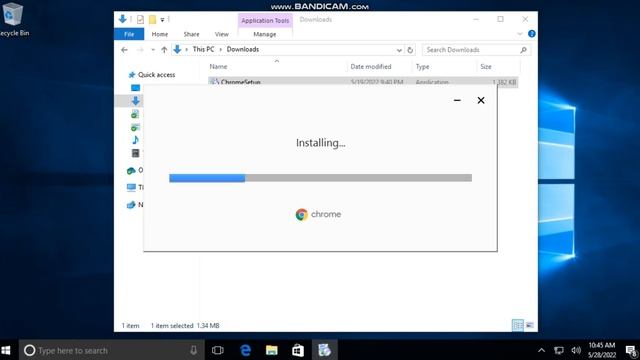The height and width of the screenshot is (360, 640).
Task: Minimize the Chrome installer dialog
Action: [x=457, y=100]
